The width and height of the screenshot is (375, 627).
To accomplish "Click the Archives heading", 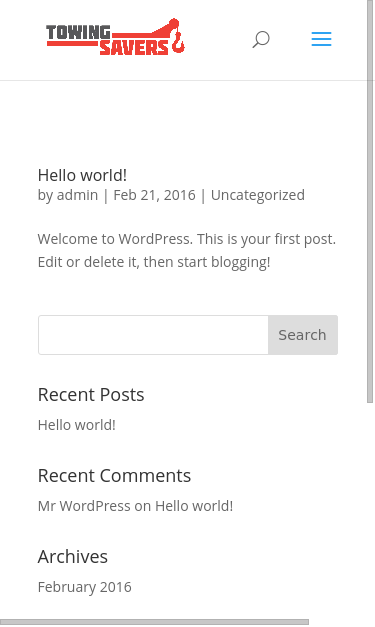I will click(x=73, y=557).
